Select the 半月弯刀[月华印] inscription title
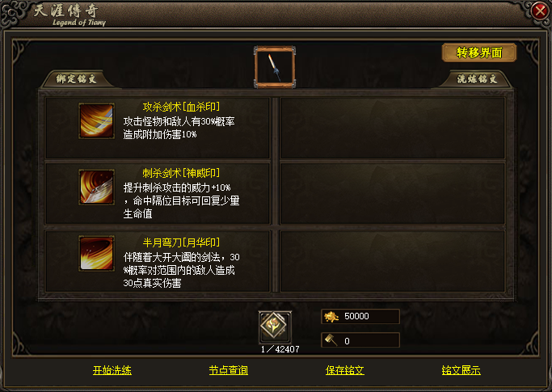The image size is (552, 392). pyautogui.click(x=181, y=242)
